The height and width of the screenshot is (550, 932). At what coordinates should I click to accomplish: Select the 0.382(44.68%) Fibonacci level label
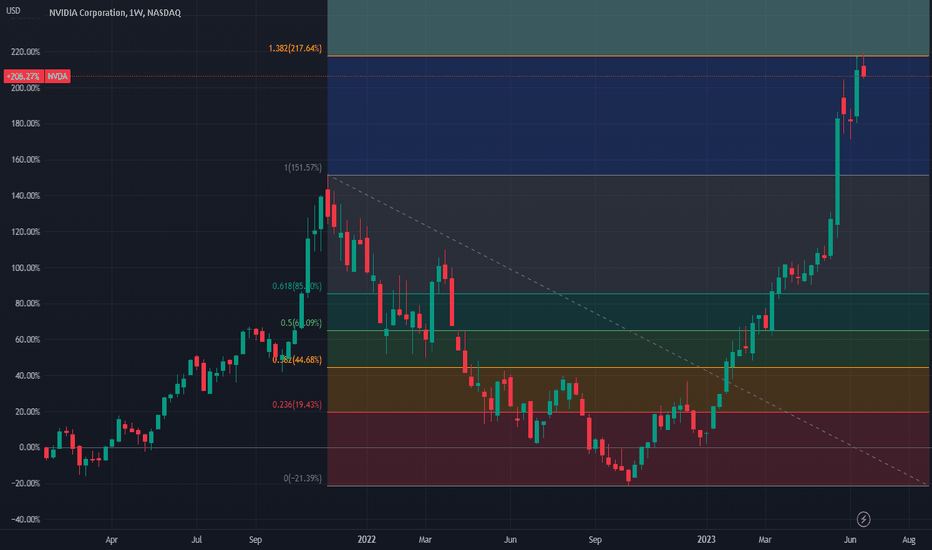[297, 360]
